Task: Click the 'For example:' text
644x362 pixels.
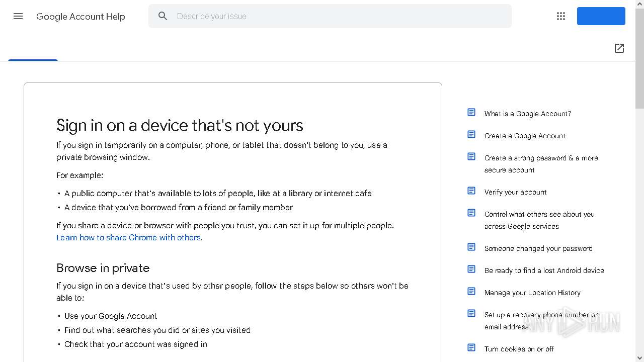Action: [x=79, y=175]
